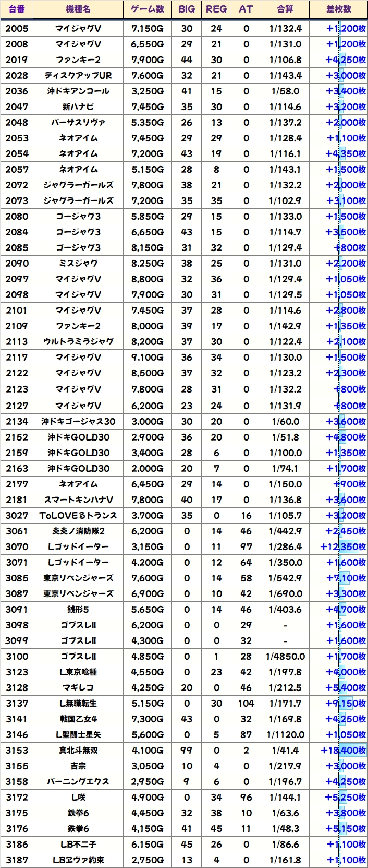The height and width of the screenshot is (868, 368).
Task: Click the BIG column header
Action: (x=187, y=9)
